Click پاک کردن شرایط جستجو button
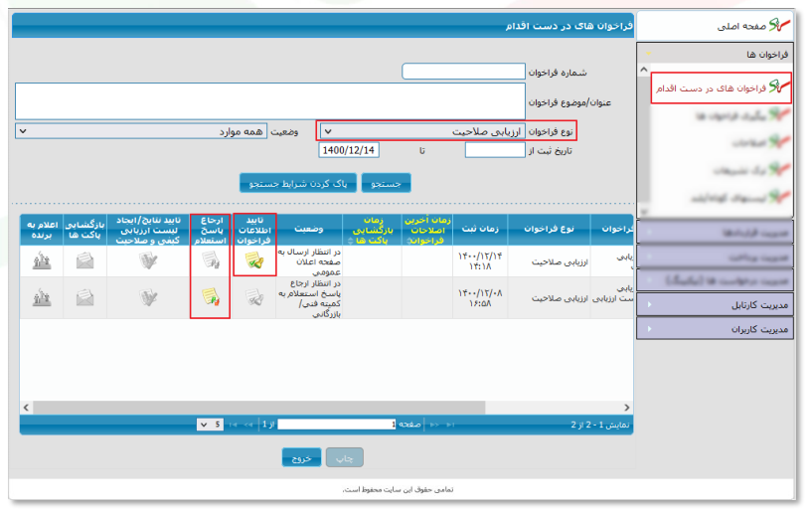Viewport: 812px width, 516px height. pyautogui.click(x=298, y=183)
